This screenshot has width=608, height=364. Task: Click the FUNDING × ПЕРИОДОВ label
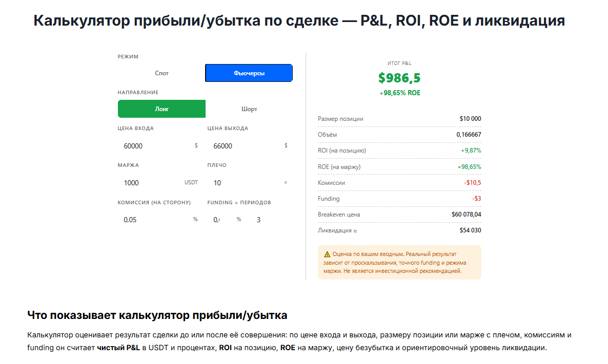click(x=239, y=203)
